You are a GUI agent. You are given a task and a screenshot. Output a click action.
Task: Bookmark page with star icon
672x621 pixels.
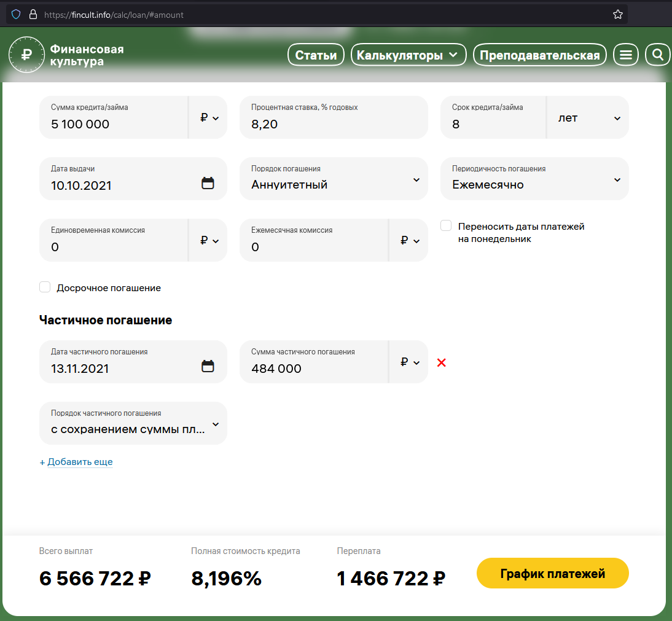pyautogui.click(x=617, y=15)
